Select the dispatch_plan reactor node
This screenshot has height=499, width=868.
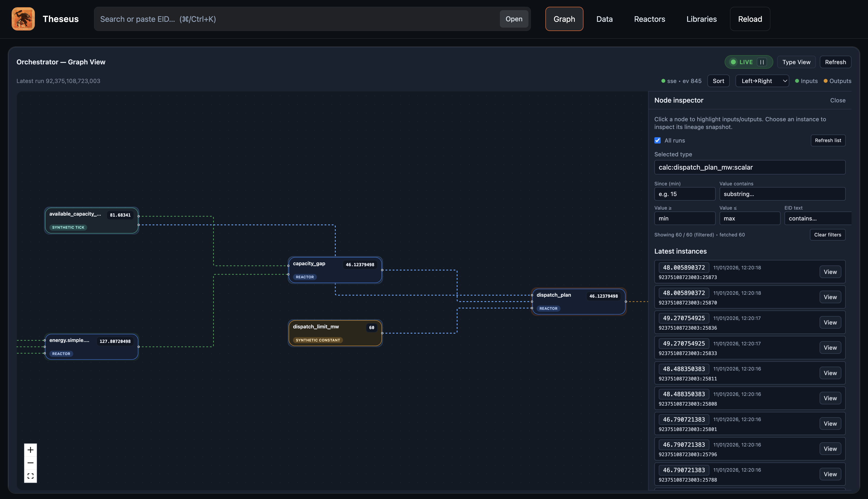coord(579,301)
